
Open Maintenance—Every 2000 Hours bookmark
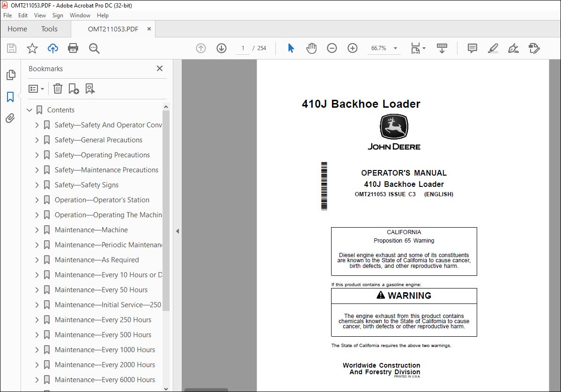(x=105, y=365)
